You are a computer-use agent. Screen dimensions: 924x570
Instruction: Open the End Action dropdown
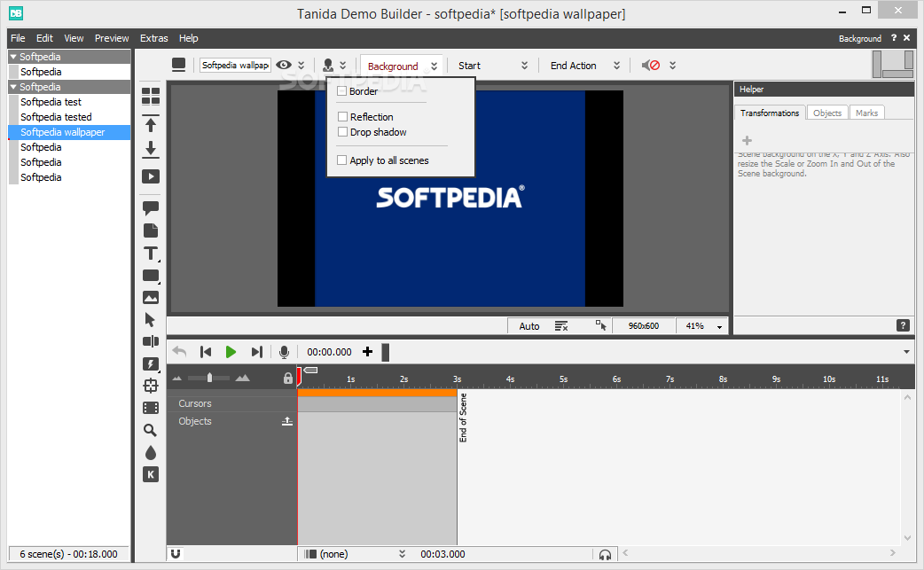(616, 66)
